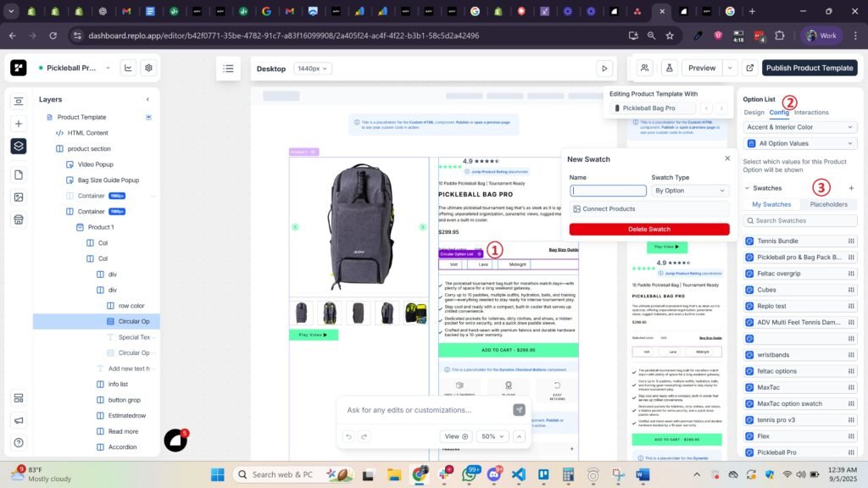
Task: Open project settings gear icon
Action: (148, 68)
